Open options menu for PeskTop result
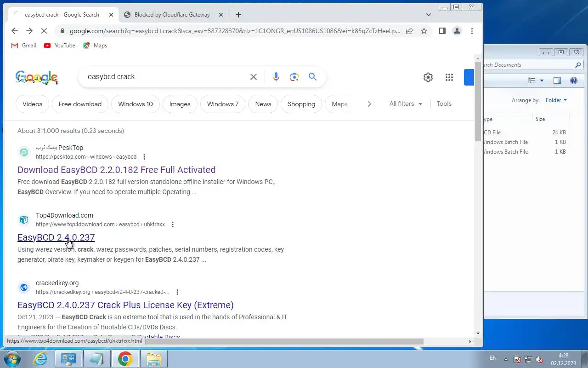The image size is (588, 368). (x=144, y=157)
